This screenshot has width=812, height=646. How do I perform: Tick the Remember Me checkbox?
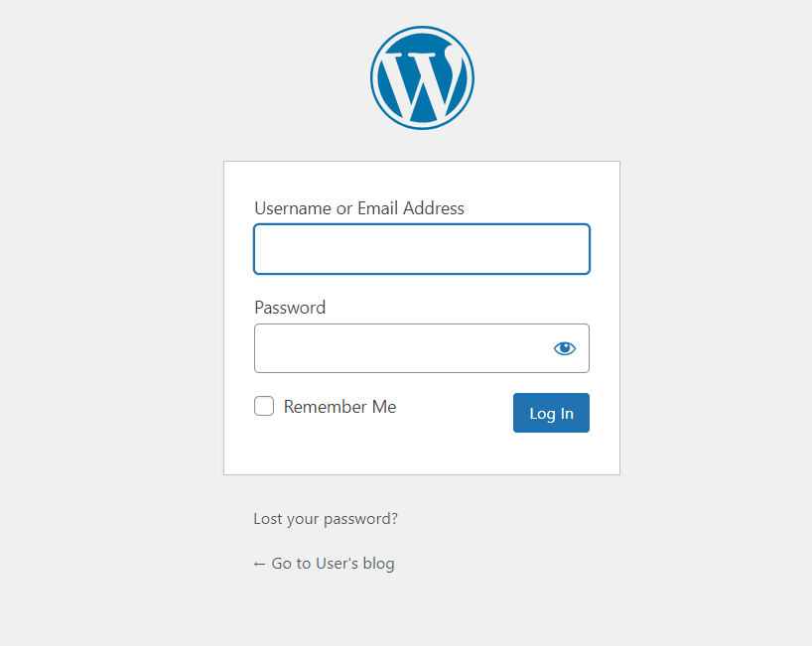click(x=264, y=406)
